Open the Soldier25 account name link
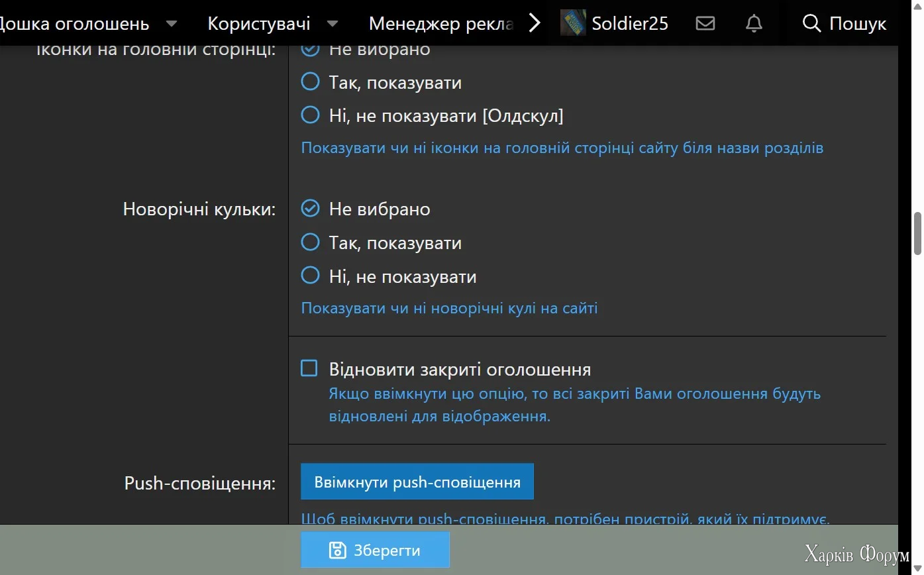 click(x=630, y=25)
